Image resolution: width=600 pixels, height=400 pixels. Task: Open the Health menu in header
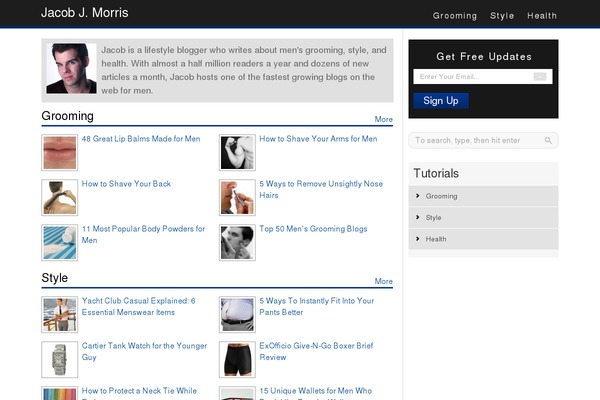(542, 16)
